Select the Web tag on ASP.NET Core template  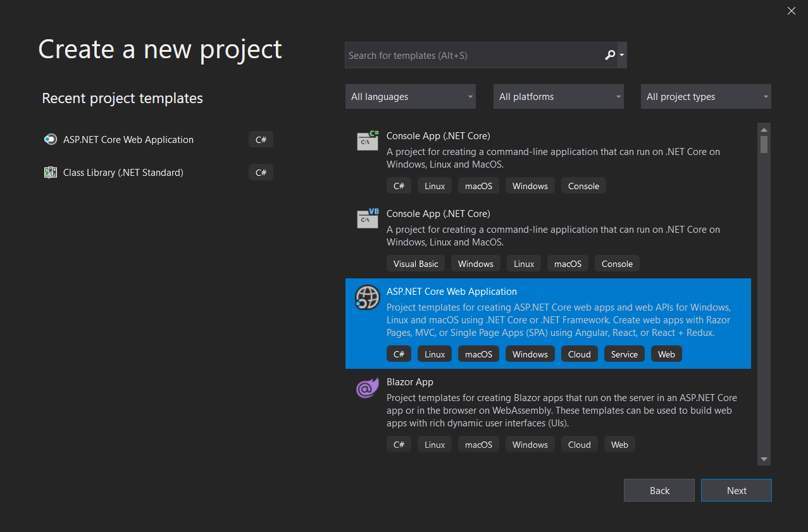pos(666,354)
